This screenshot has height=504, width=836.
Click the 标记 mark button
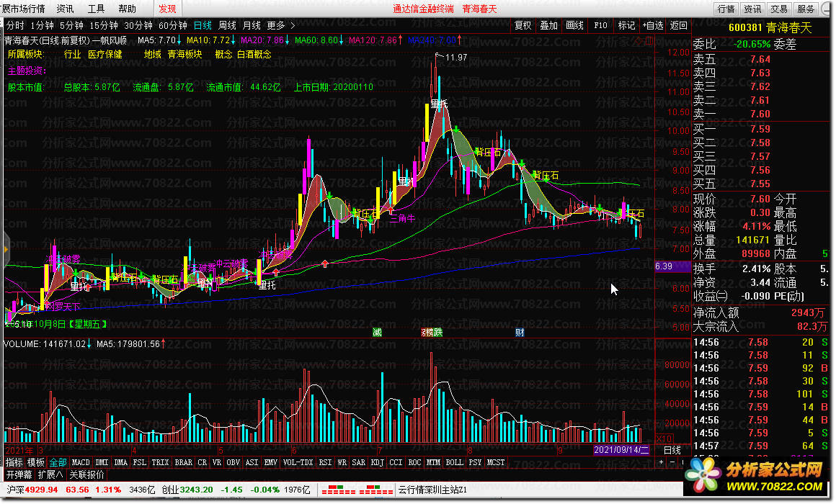[626, 25]
